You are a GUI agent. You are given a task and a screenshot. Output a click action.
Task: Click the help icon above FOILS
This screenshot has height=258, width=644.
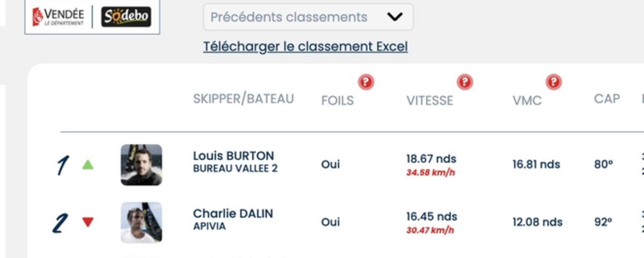(x=366, y=82)
